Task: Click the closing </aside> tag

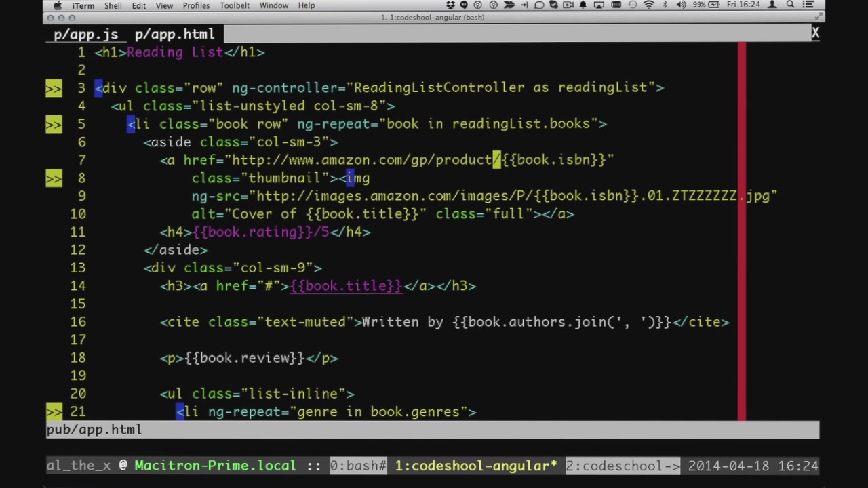Action: pos(176,250)
